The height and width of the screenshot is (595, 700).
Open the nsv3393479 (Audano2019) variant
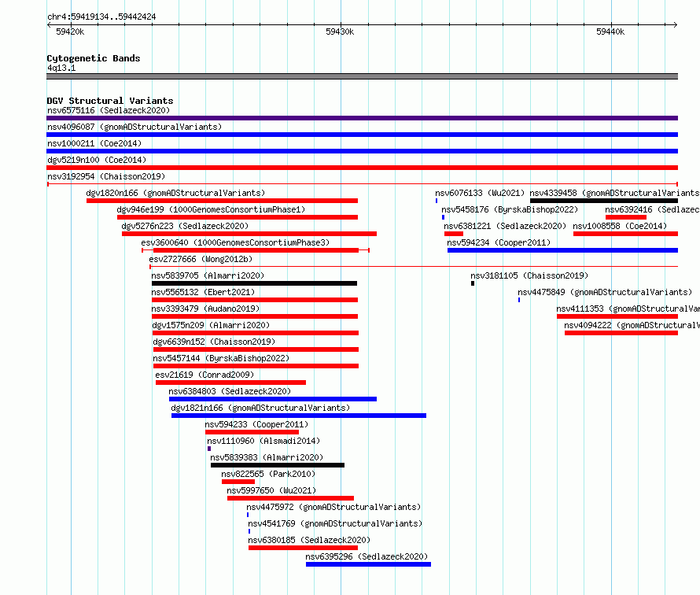205,309
